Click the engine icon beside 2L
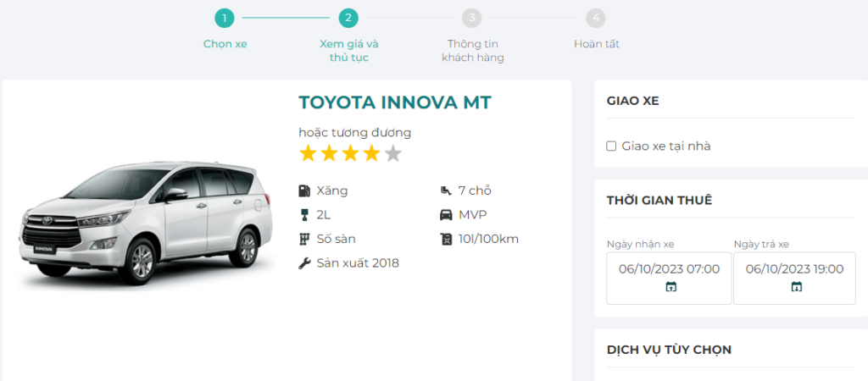Image resolution: width=868 pixels, height=381 pixels. [305, 214]
